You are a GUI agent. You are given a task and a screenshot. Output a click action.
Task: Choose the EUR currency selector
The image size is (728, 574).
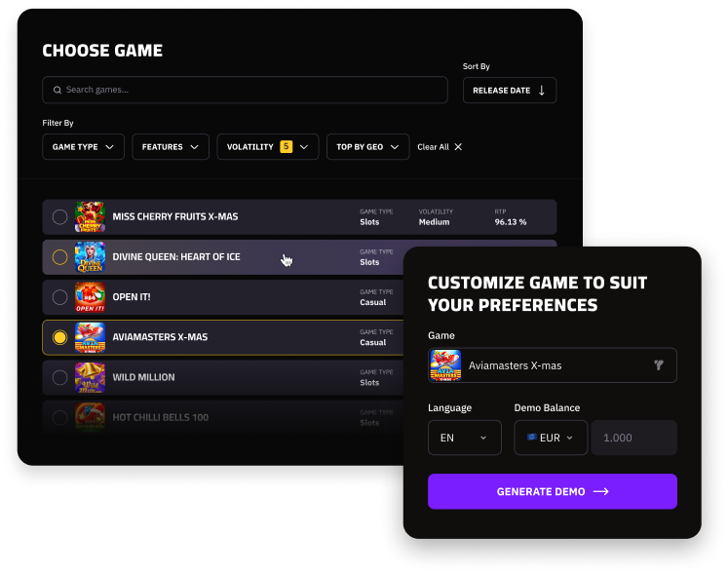tap(551, 438)
